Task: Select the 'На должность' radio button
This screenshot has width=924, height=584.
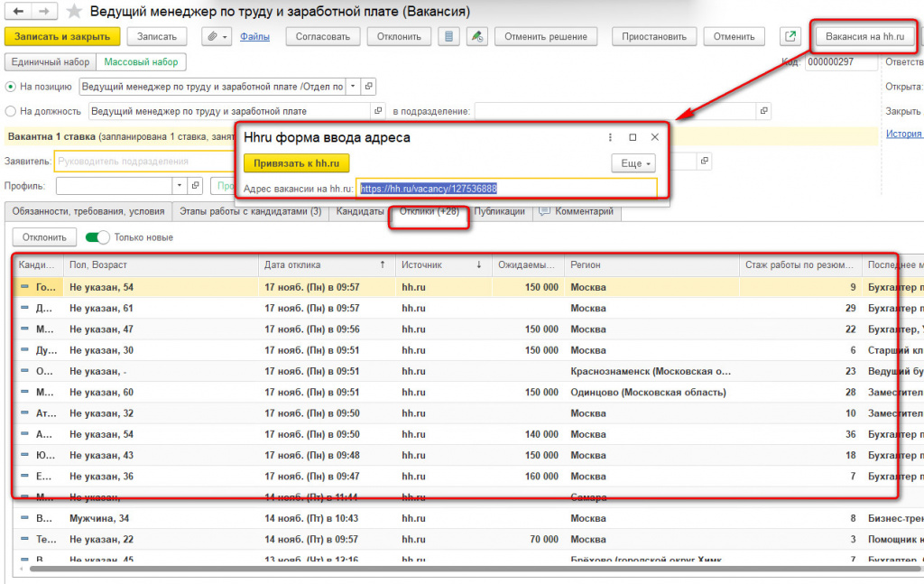Action: pos(11,111)
